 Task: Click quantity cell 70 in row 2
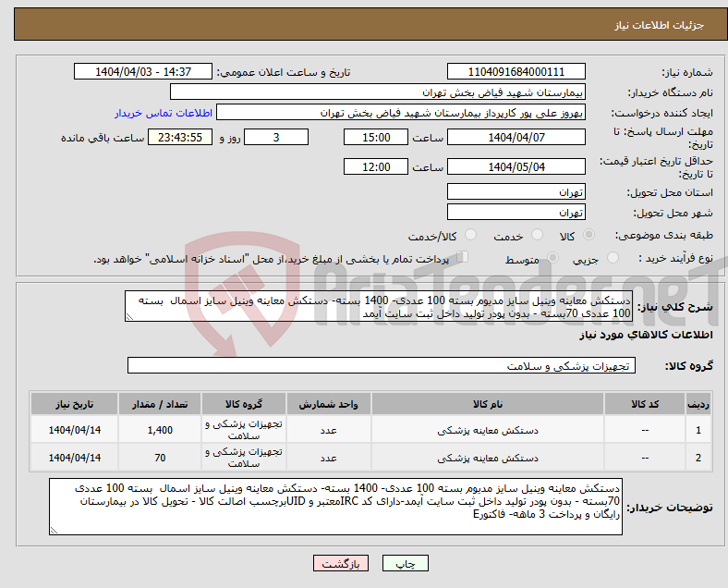click(160, 458)
